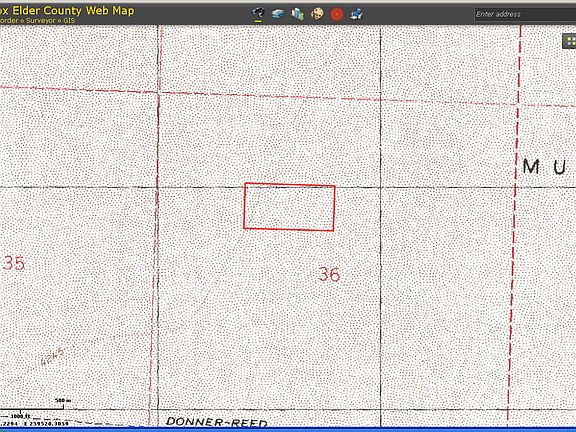576x432 pixels.
Task: Click the blue Windows taskbar at bottom
Action: 288,429
